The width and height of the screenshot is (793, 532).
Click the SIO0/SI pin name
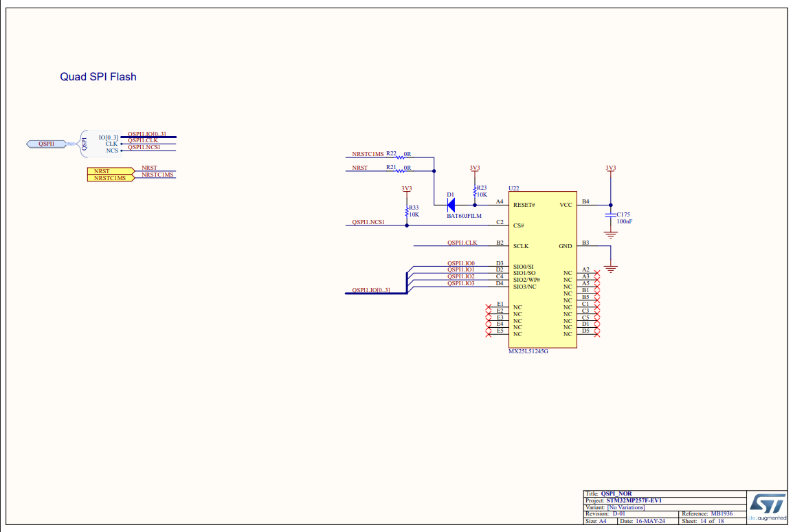524,267
